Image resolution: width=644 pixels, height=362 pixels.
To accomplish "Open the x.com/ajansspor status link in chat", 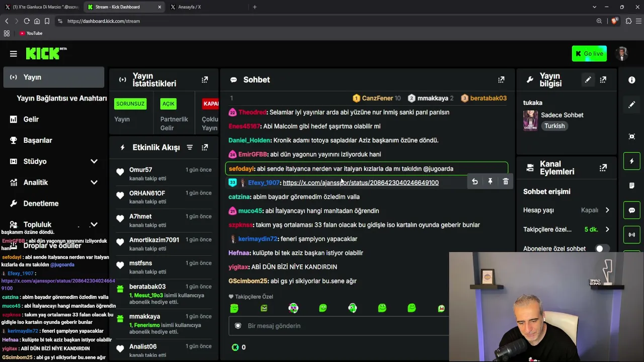I will point(360,183).
